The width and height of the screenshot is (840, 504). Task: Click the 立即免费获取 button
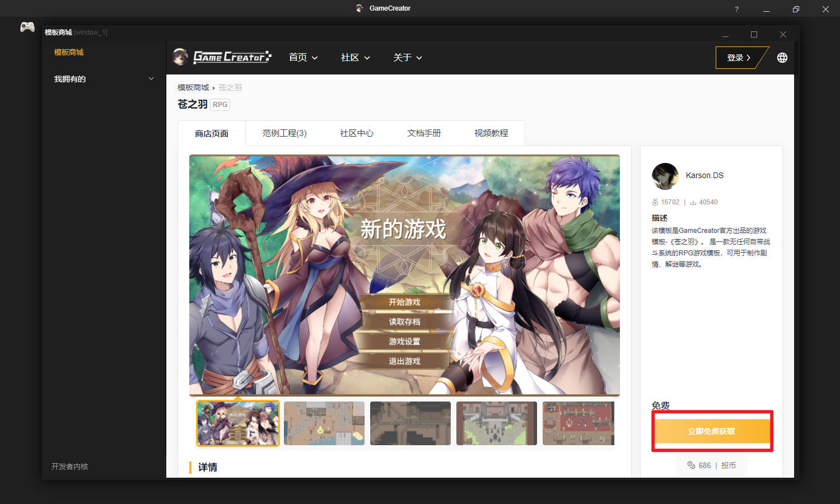click(712, 431)
